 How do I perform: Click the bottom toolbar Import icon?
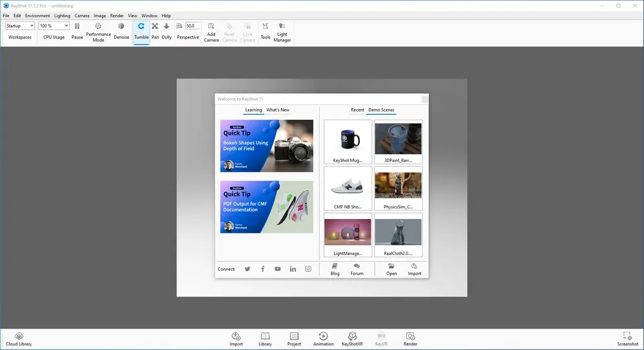[236, 339]
